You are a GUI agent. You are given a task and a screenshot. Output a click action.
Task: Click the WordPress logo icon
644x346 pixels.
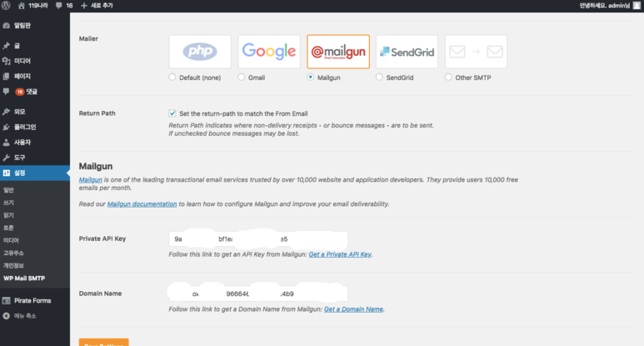click(x=6, y=5)
